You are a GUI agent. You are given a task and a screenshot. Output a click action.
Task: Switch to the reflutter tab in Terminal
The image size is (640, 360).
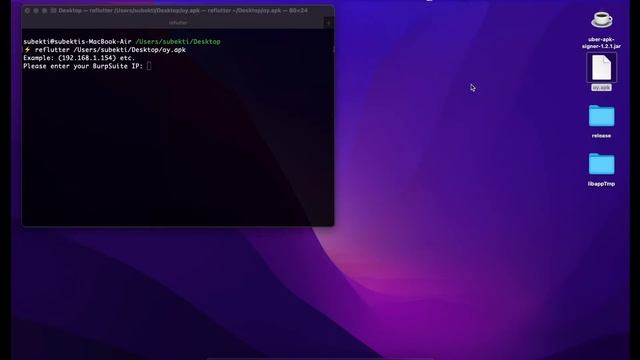pos(178,23)
